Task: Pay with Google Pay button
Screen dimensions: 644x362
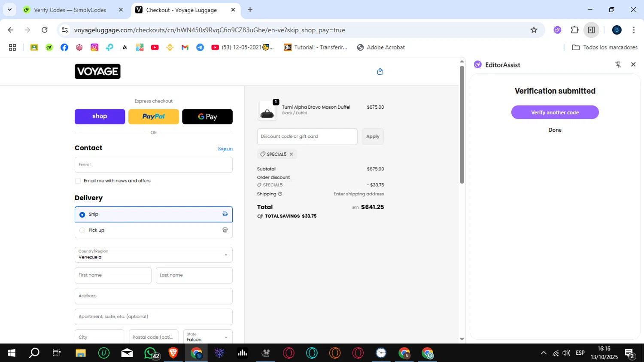Action: pos(207,116)
